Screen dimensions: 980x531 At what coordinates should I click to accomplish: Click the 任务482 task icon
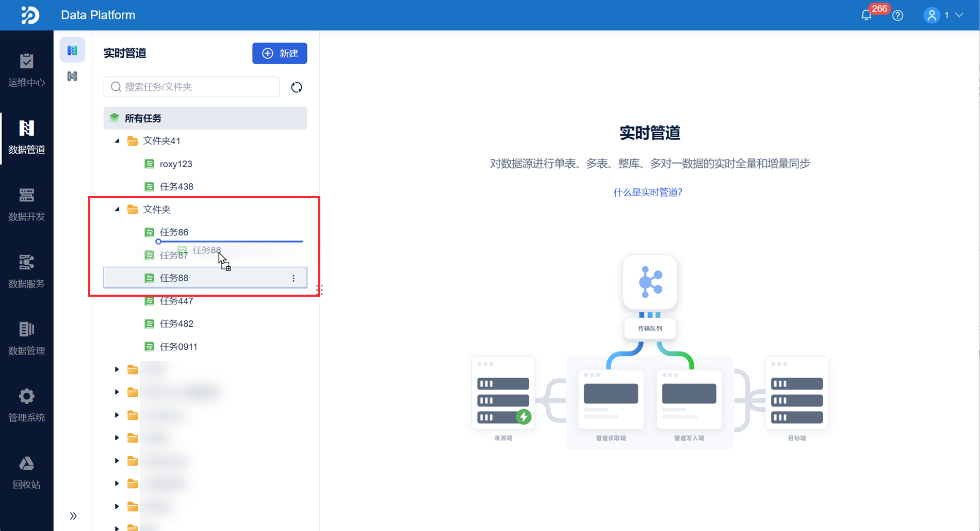point(149,324)
